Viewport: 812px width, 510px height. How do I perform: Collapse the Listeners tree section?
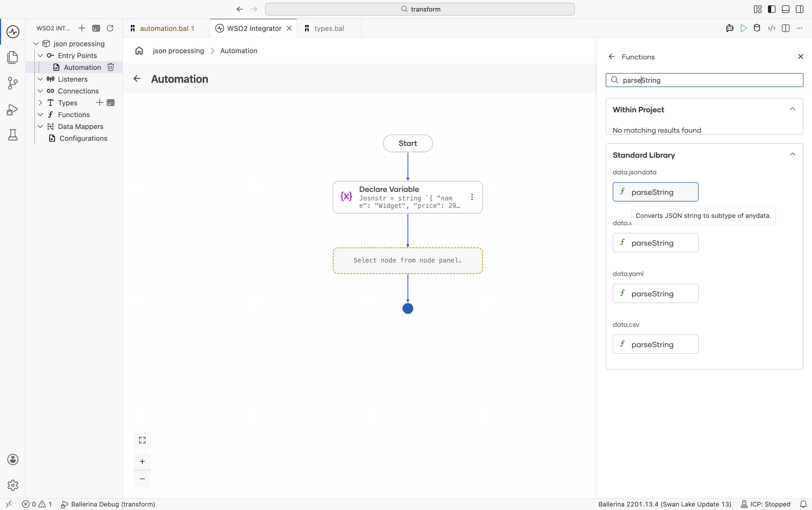tap(40, 79)
